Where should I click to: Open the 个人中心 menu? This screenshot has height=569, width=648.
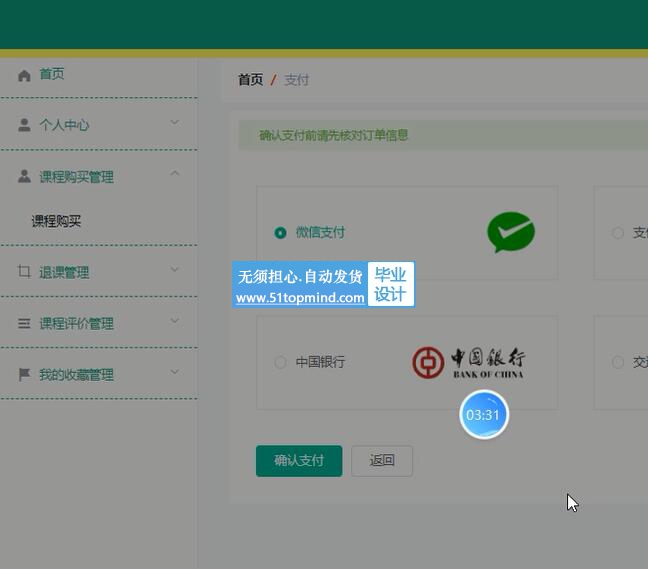64,125
